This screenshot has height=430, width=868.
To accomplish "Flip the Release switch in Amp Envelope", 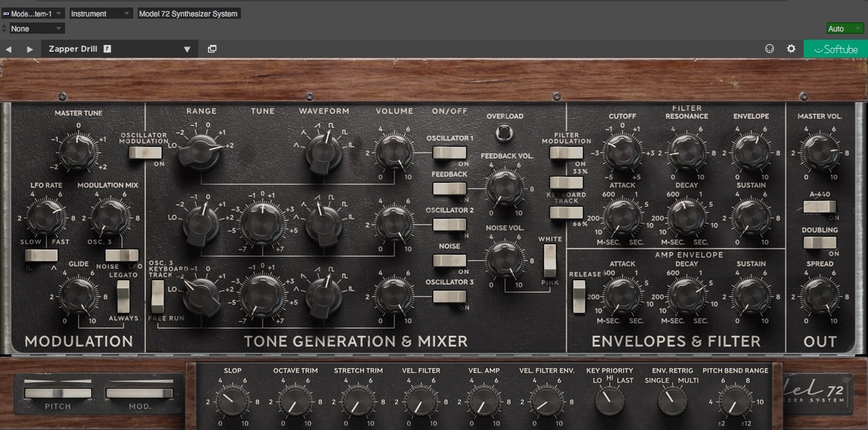I will click(579, 297).
